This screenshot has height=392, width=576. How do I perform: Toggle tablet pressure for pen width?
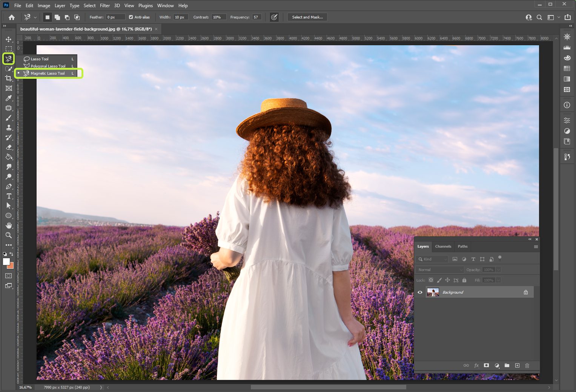pos(274,17)
